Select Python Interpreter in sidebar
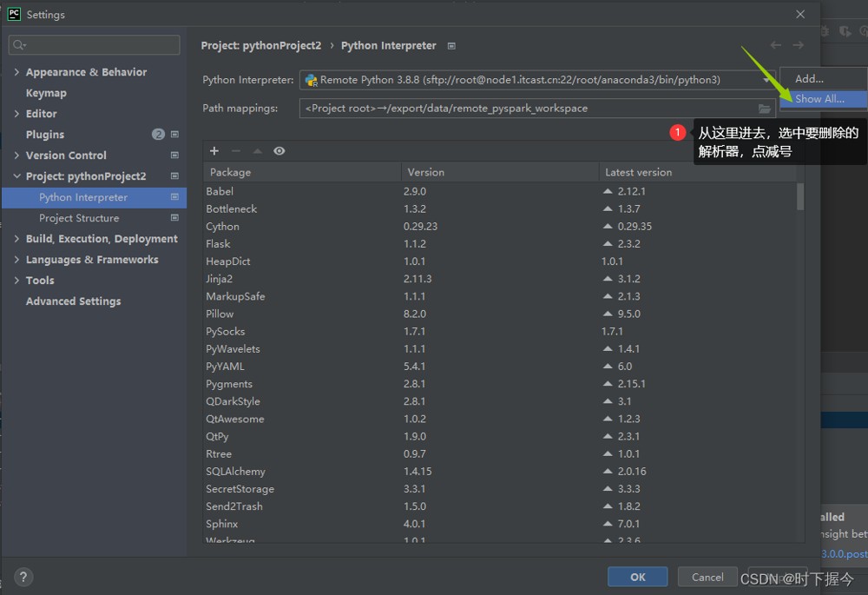The width and height of the screenshot is (868, 595). pos(94,197)
